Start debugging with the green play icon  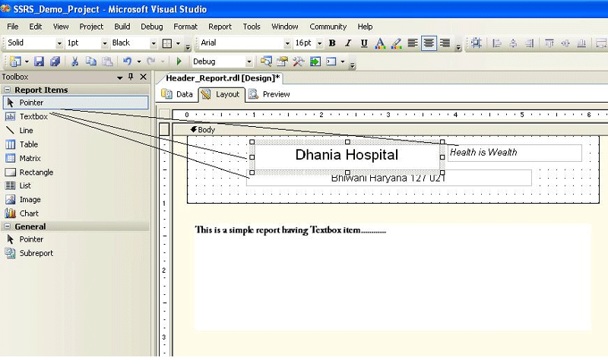(x=179, y=62)
